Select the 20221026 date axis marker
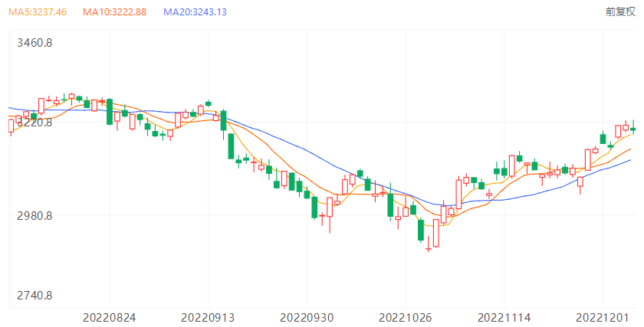The width and height of the screenshot is (644, 327). (405, 316)
